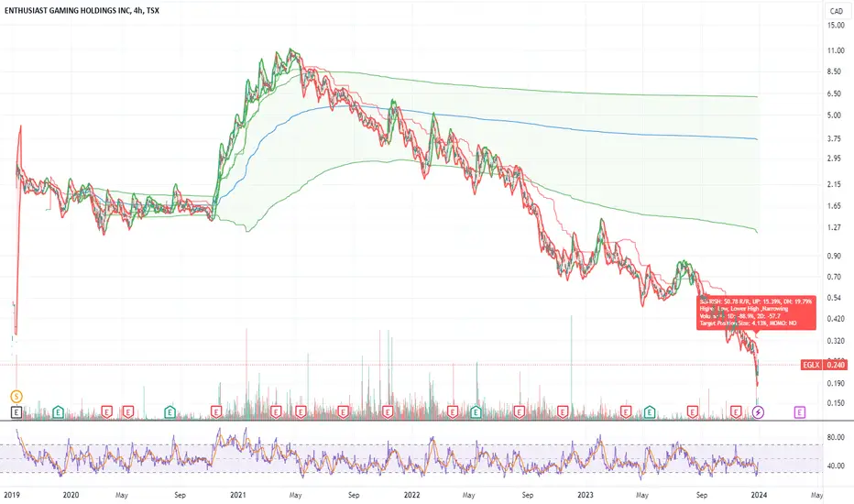Click the purple lightning bolt news marker
Image resolution: width=854 pixels, height=504 pixels.
coord(758,412)
